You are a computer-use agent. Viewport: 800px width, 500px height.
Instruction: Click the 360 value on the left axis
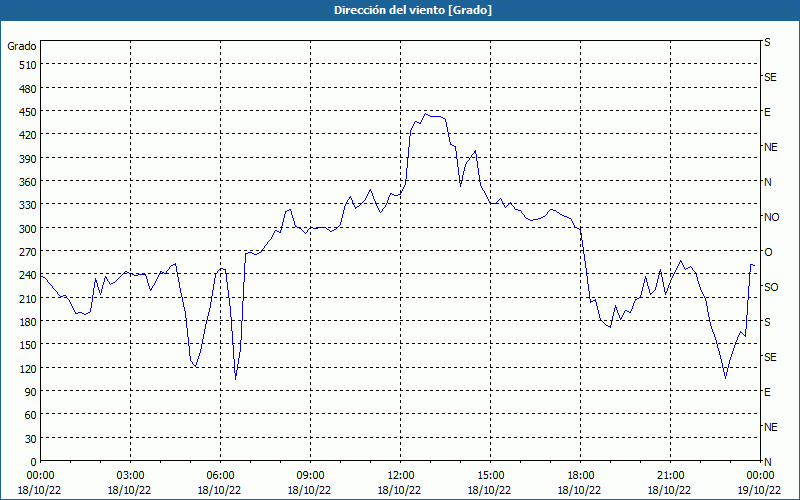coord(29,182)
